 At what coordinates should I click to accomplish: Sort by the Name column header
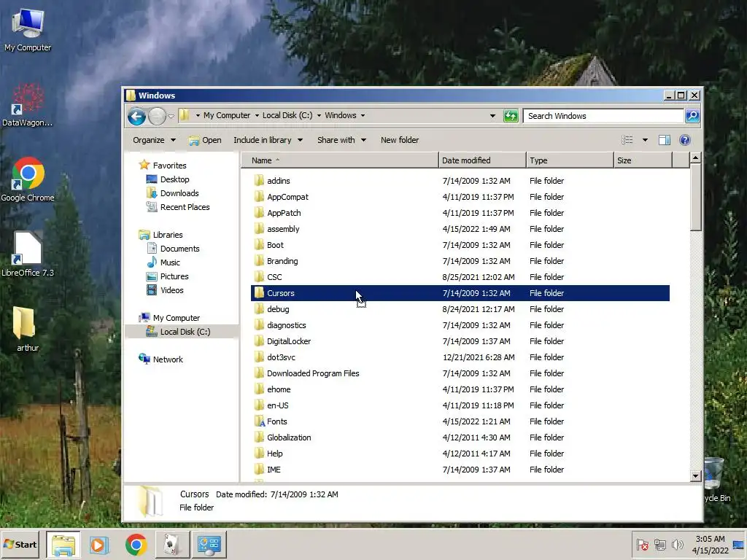[x=339, y=160]
